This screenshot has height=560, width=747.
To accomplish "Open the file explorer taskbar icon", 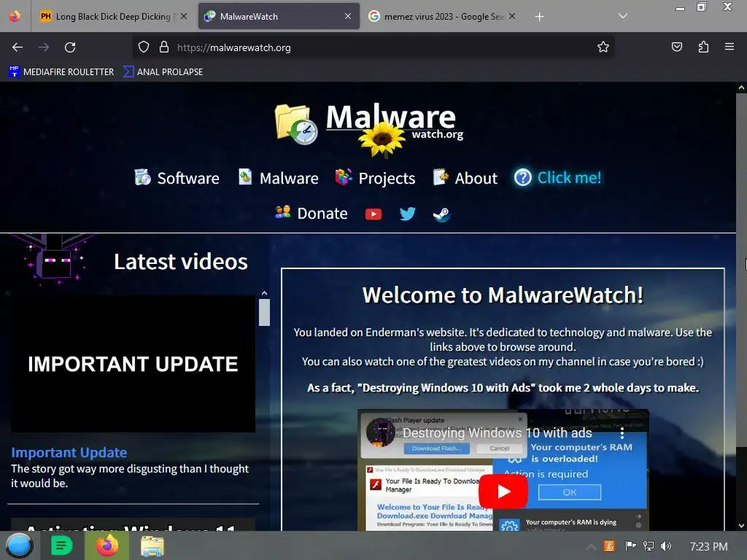I will pyautogui.click(x=152, y=546).
